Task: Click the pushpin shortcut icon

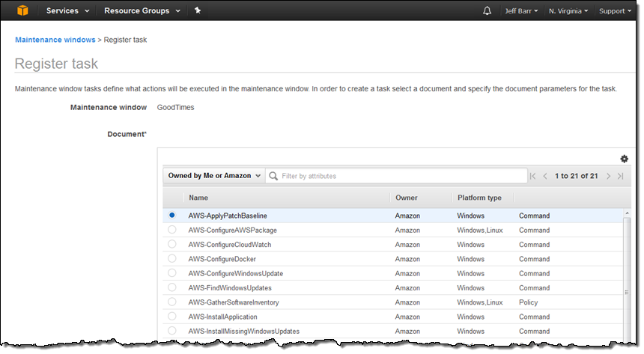Action: pyautogui.click(x=198, y=11)
